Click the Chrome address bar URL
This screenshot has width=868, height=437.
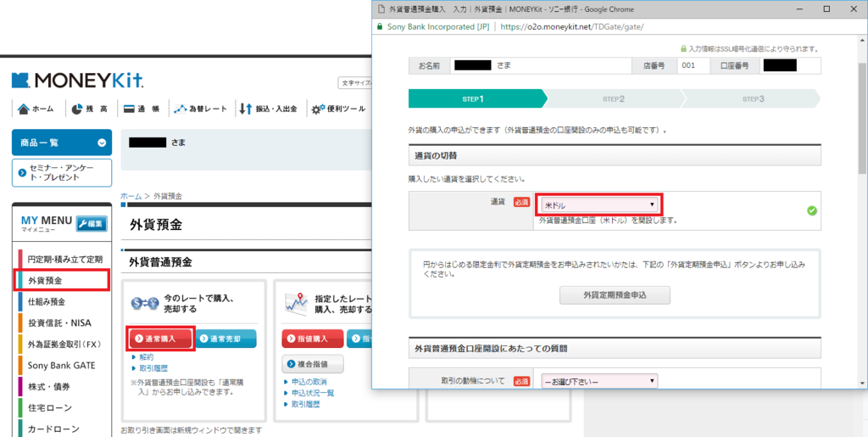(572, 26)
